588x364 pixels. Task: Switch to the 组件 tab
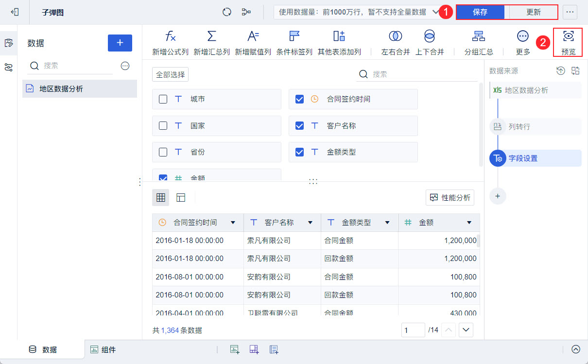tap(103, 349)
